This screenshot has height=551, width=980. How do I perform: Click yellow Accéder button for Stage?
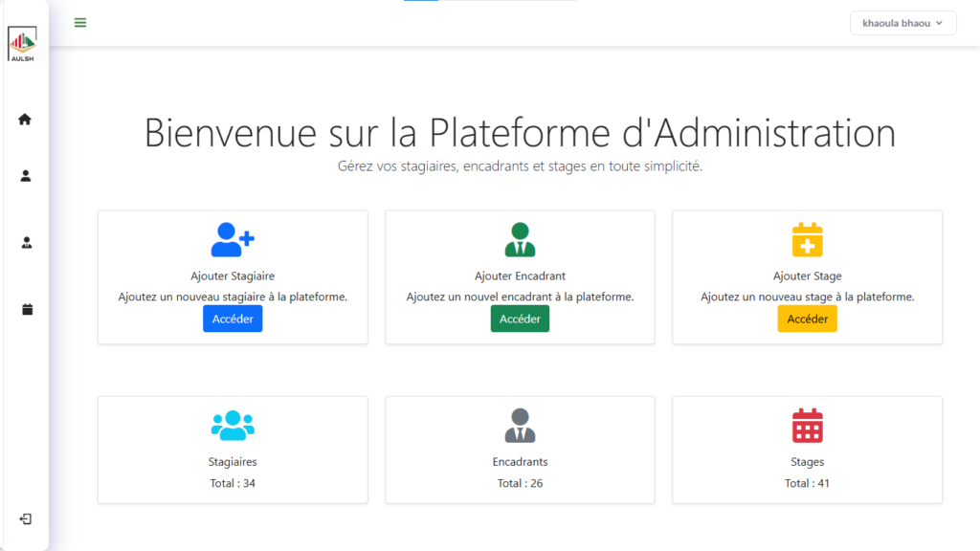coord(808,319)
